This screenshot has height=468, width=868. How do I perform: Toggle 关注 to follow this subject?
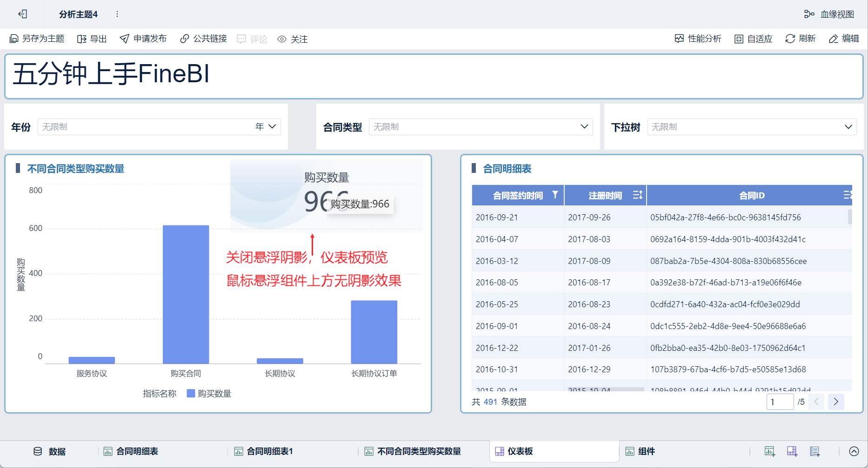point(293,39)
